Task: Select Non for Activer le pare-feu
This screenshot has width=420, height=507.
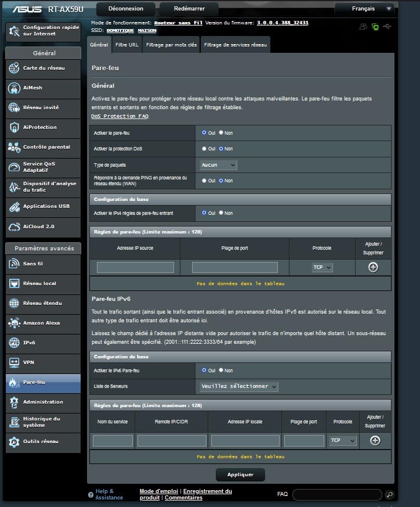Action: click(x=221, y=133)
